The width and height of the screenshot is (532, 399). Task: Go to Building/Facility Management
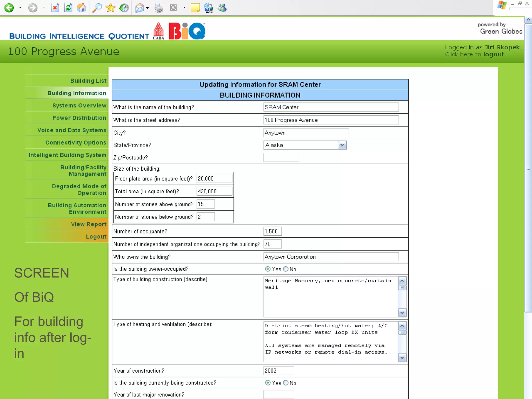click(x=83, y=171)
